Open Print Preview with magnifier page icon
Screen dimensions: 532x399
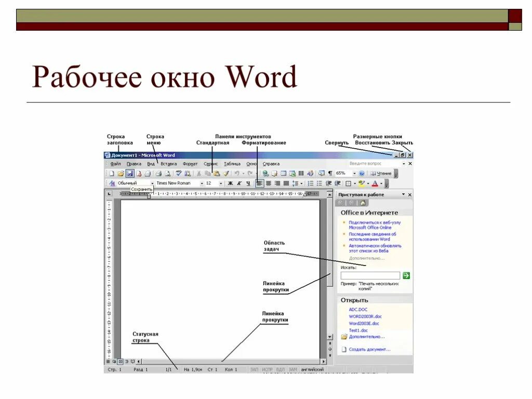(x=168, y=174)
